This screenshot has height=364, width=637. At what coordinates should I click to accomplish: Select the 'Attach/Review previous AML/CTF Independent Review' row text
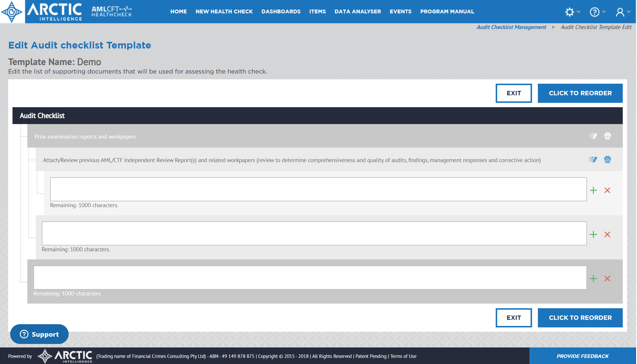[x=292, y=160]
